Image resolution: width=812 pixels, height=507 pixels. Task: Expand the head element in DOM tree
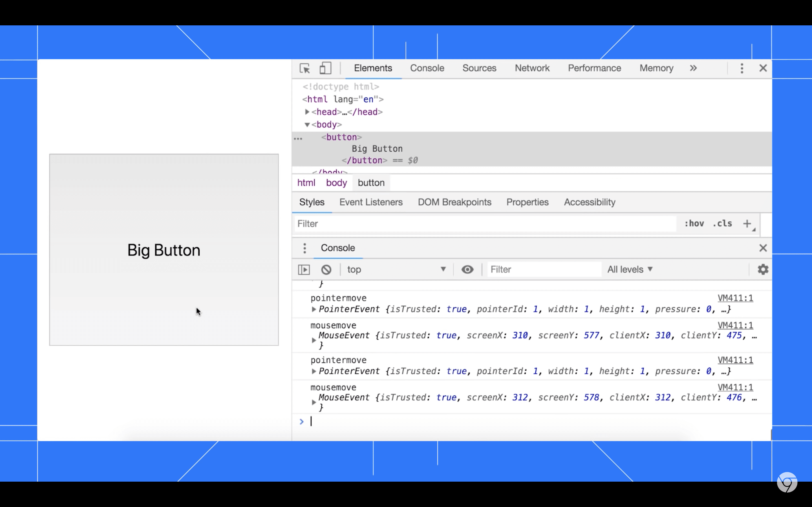[x=305, y=112]
